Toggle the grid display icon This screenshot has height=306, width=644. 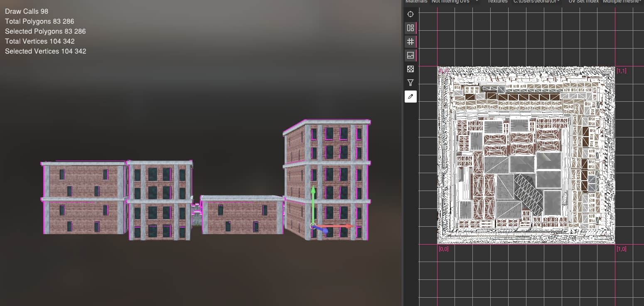click(x=410, y=42)
